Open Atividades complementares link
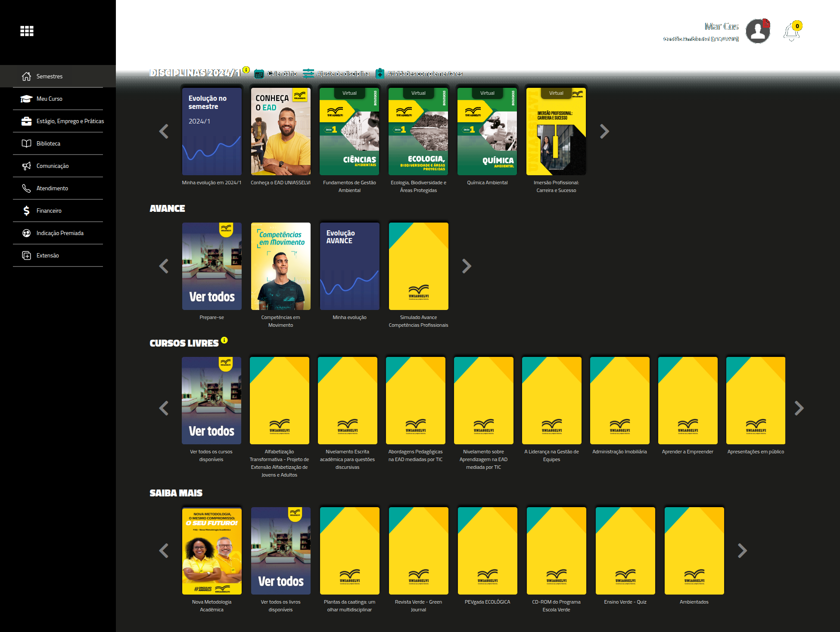 [424, 74]
